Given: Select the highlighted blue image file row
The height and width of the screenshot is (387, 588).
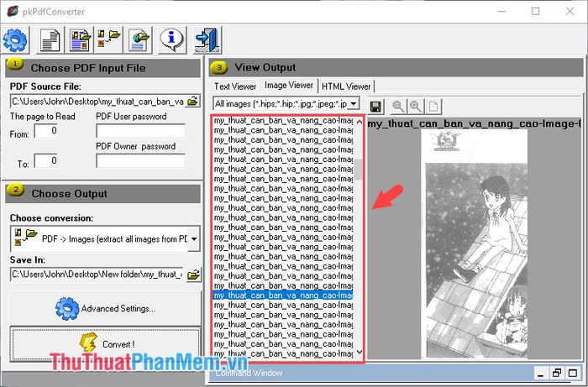Looking at the screenshot, I should point(283,295).
